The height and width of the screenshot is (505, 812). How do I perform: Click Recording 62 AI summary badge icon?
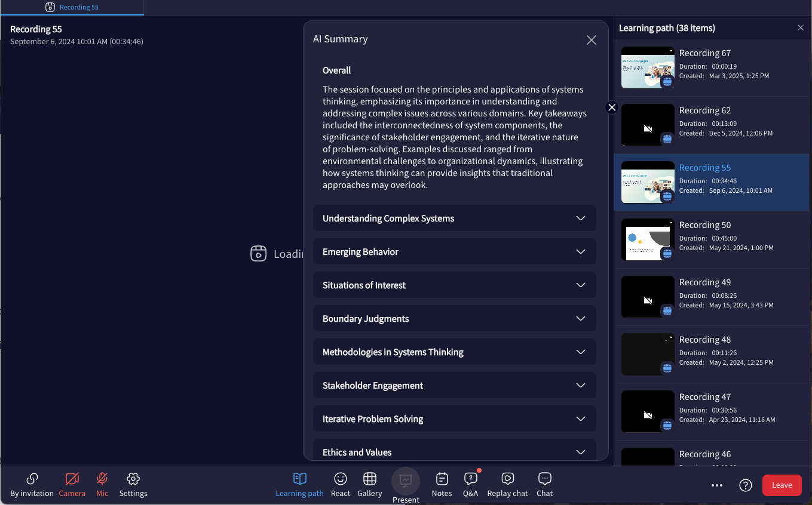(x=667, y=139)
